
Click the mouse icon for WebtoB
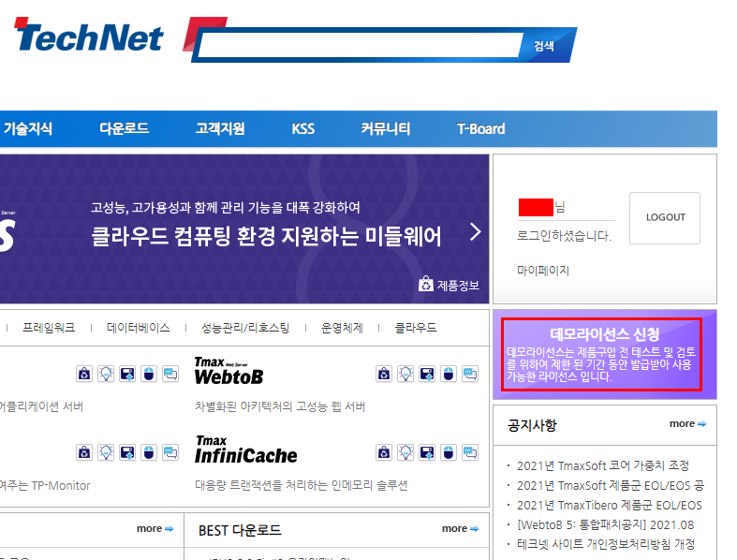pyautogui.click(x=449, y=374)
